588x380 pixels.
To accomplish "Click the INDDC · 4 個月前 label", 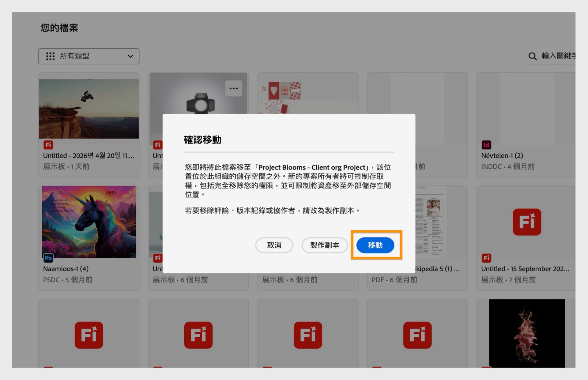I will pos(508,166).
